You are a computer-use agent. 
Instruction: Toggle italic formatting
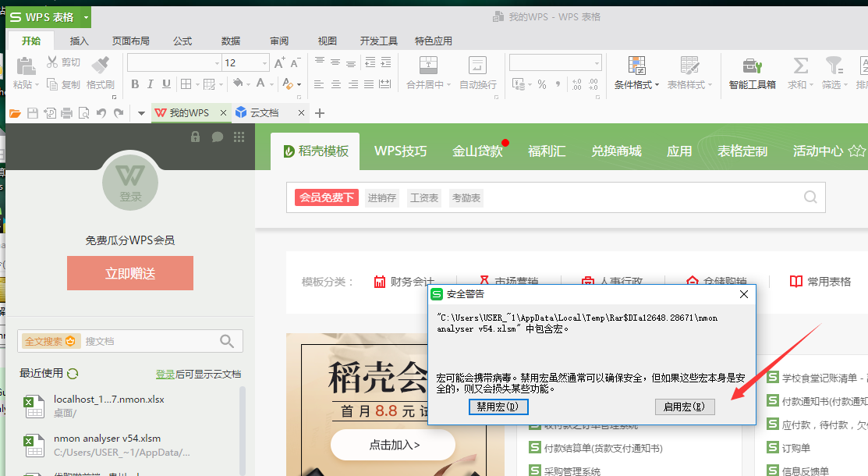tap(151, 84)
